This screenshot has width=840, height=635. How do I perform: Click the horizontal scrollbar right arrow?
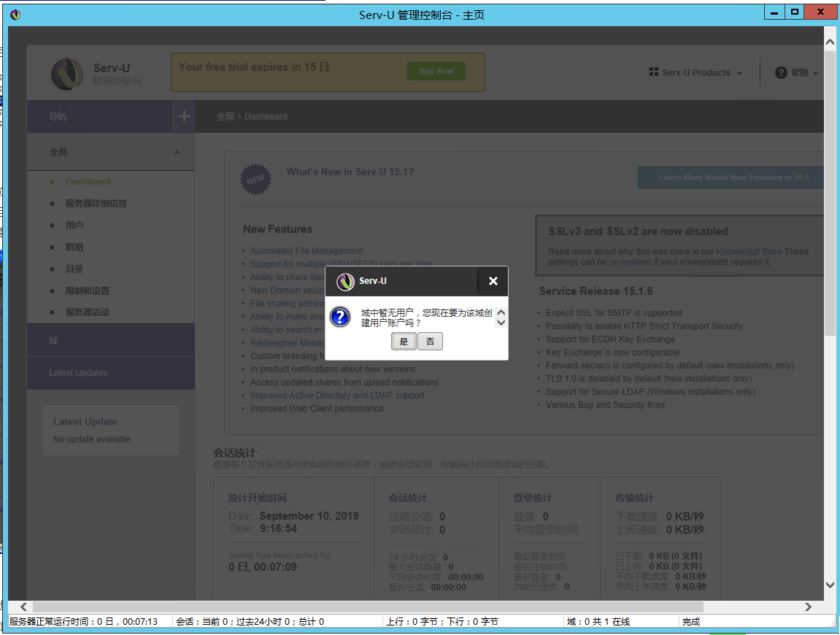coord(809,607)
